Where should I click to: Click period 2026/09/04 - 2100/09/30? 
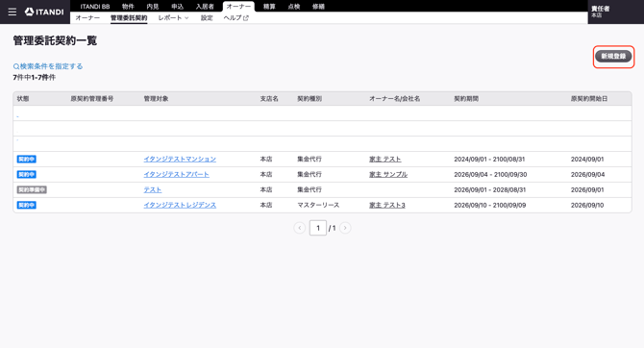click(490, 174)
